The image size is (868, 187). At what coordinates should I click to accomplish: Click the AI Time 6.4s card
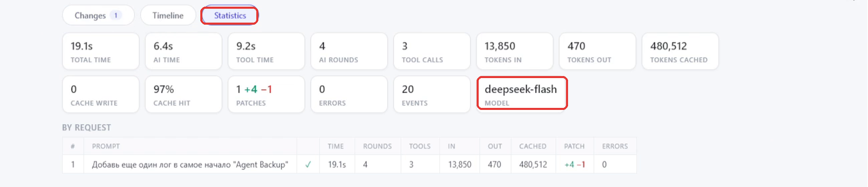tap(183, 51)
